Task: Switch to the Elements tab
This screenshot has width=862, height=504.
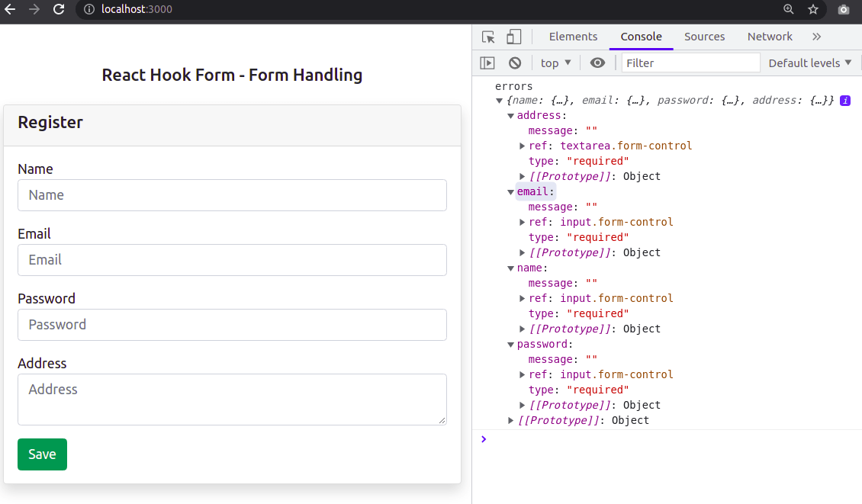Action: [x=573, y=36]
